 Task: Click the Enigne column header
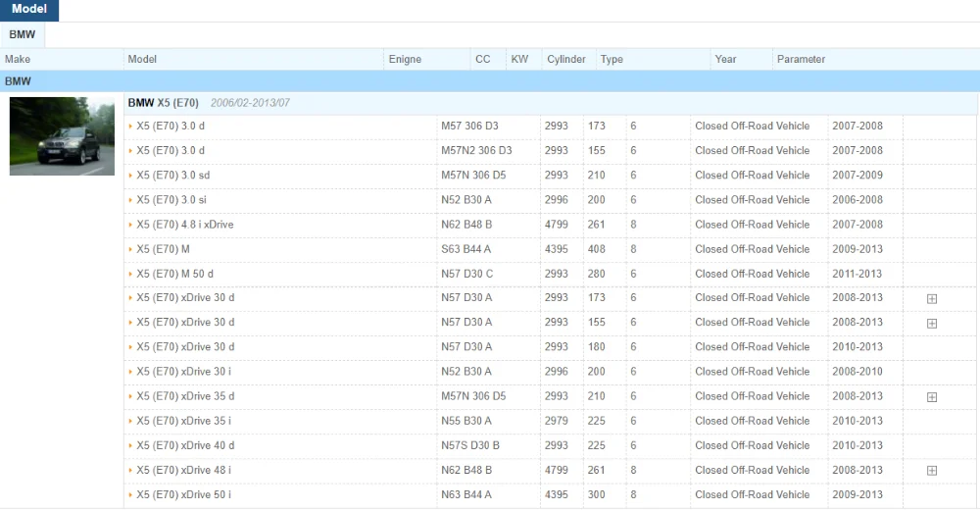tap(405, 59)
